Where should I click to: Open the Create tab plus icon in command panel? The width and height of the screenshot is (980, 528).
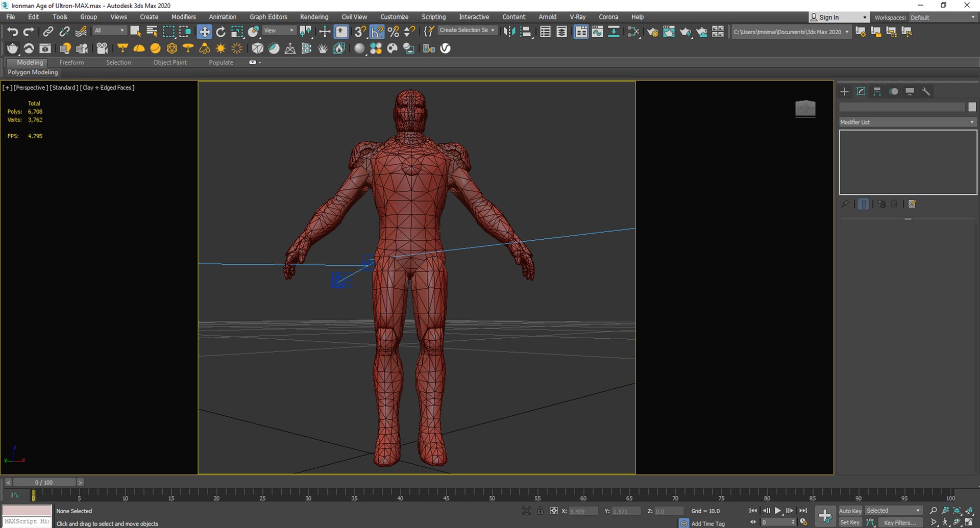pos(844,91)
